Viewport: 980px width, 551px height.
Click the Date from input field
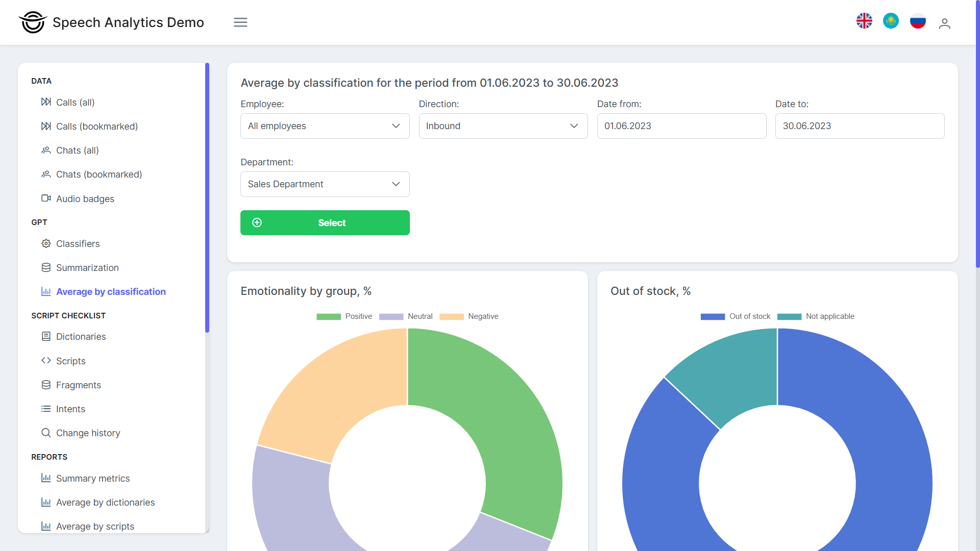[681, 126]
